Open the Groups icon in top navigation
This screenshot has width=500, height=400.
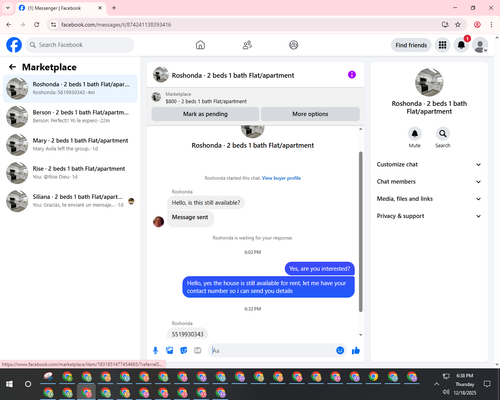[293, 45]
